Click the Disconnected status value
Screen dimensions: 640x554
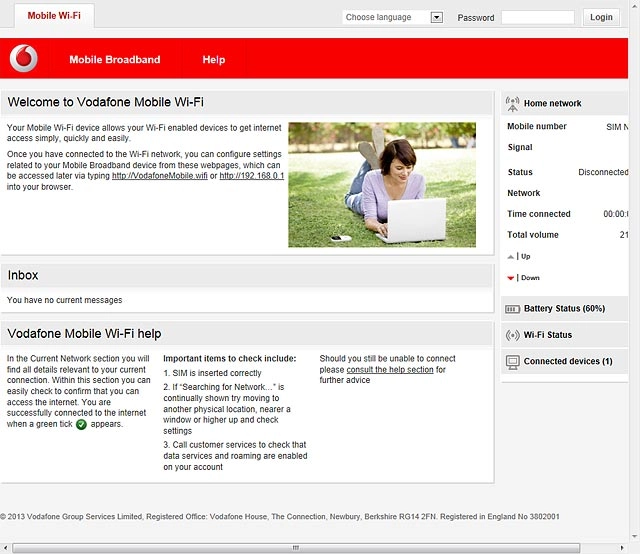click(x=603, y=172)
